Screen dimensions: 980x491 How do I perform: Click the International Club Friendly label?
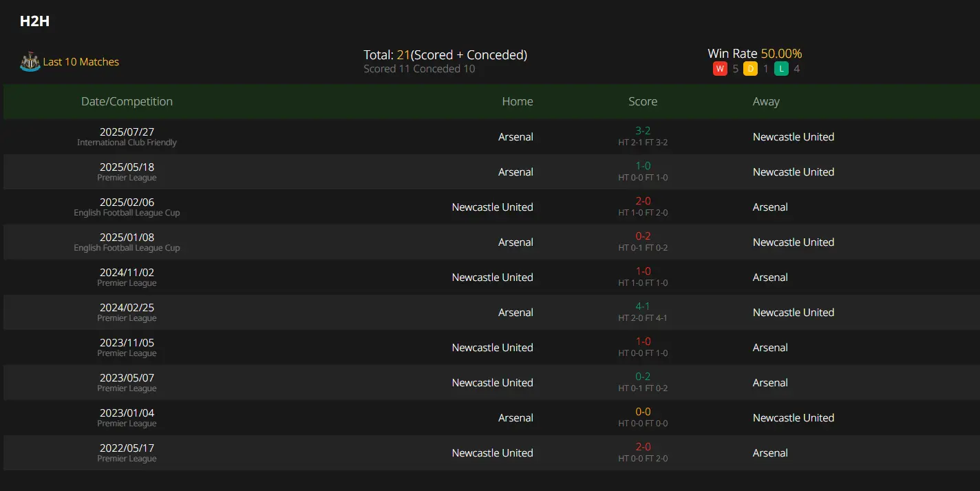[x=127, y=143]
